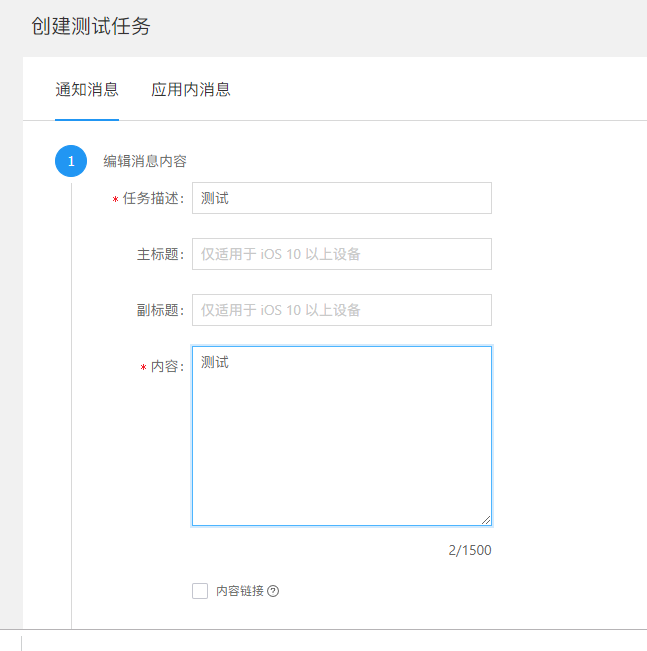Switch to the 通知消息 tab
The height and width of the screenshot is (651, 647).
(87, 90)
